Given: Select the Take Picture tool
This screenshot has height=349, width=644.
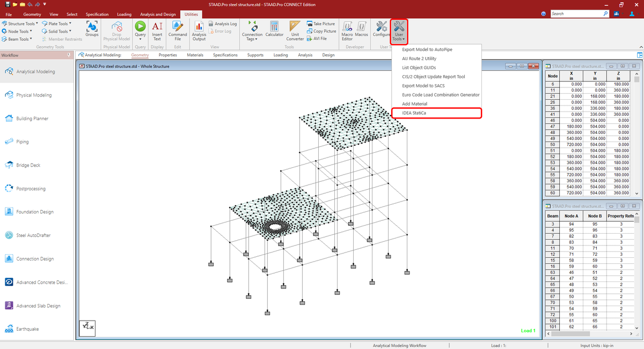Looking at the screenshot, I should coord(321,23).
